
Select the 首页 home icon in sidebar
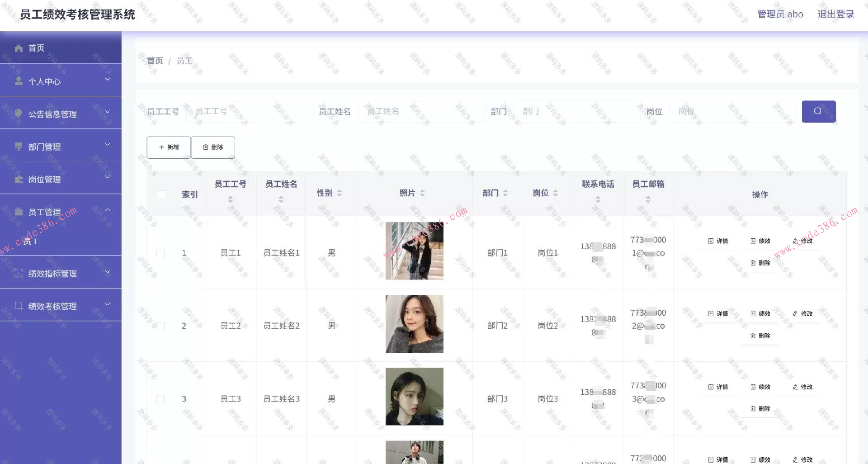click(19, 47)
